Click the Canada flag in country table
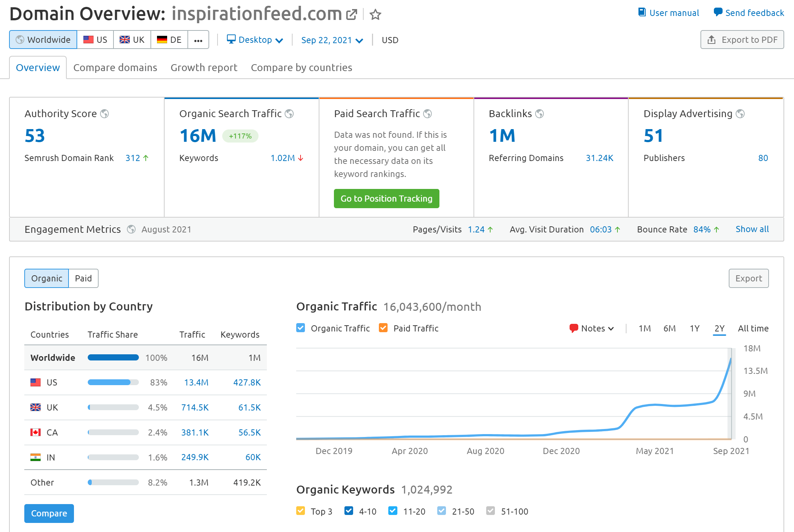The image size is (794, 532). click(36, 432)
